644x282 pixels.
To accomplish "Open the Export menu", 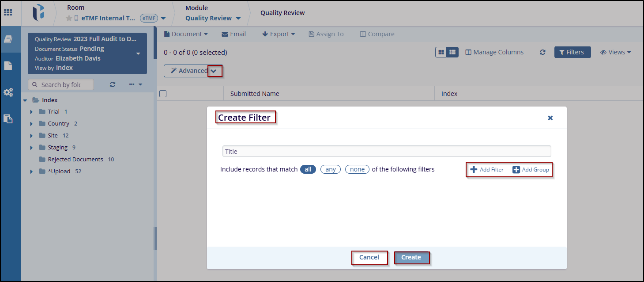I will [x=279, y=34].
